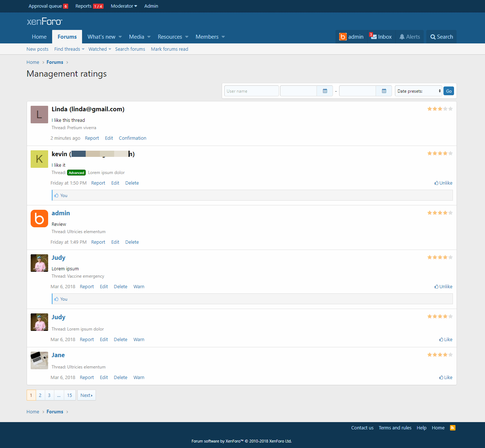Like Jane's rating on Ultricies elementum
This screenshot has width=485, height=448.
click(x=446, y=378)
